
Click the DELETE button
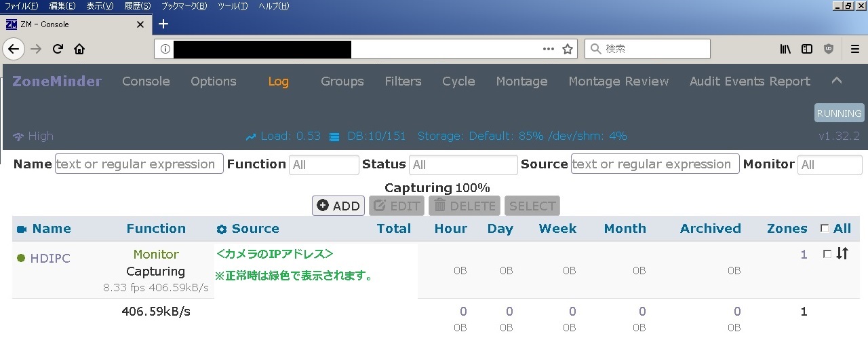point(465,206)
